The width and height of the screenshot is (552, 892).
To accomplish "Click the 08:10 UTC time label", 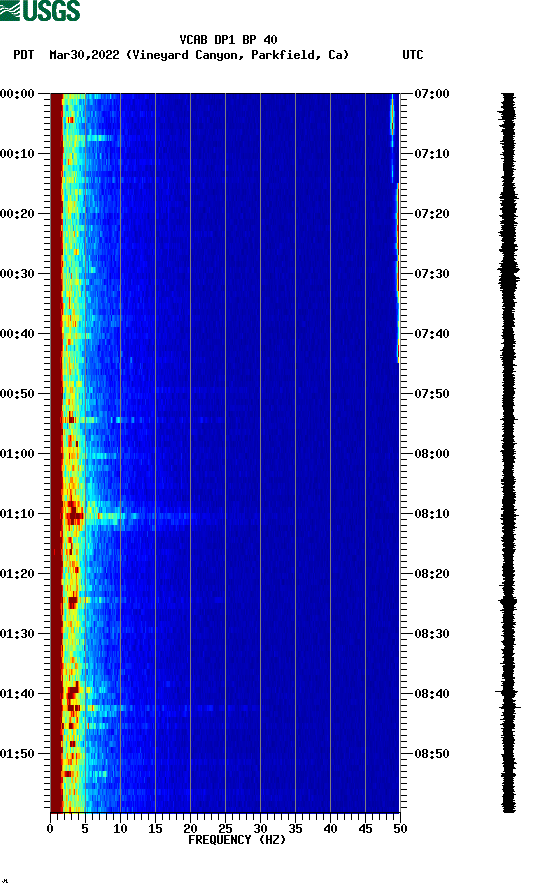I will [432, 514].
